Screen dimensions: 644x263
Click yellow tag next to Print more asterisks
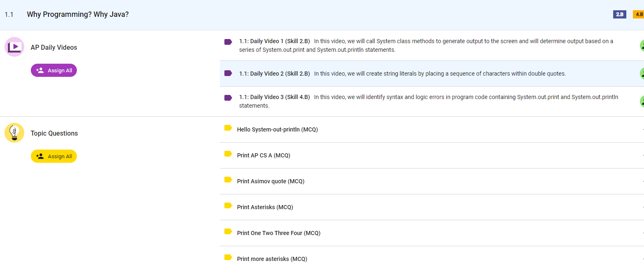228,258
